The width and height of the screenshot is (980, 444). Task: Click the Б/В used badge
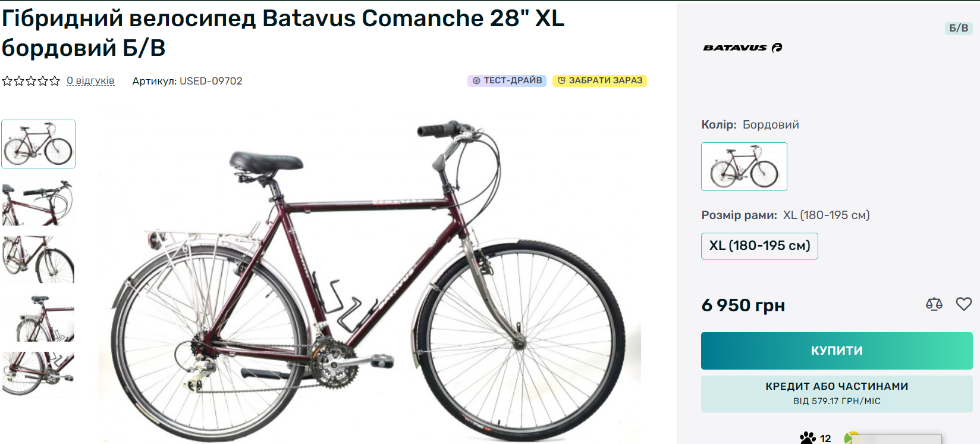958,28
